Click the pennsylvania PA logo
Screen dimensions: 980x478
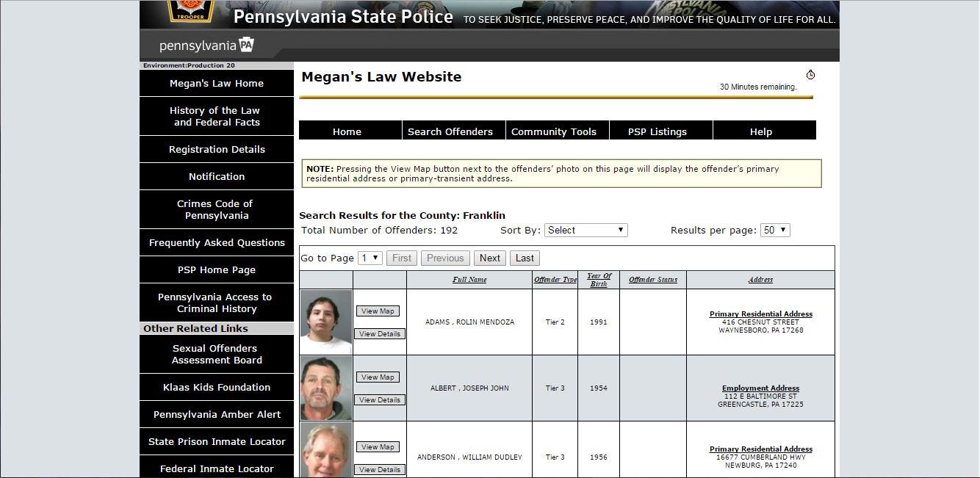(206, 46)
